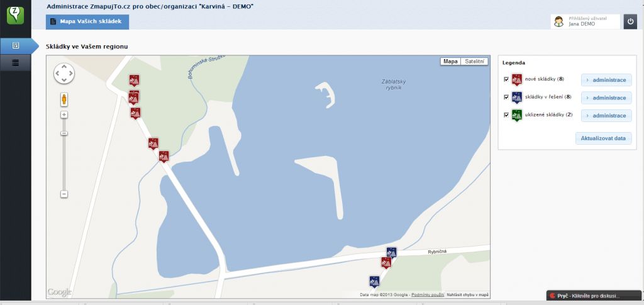Select blue dump marker on Rybničná street
Viewport: 644px width, 305px height.
(391, 252)
